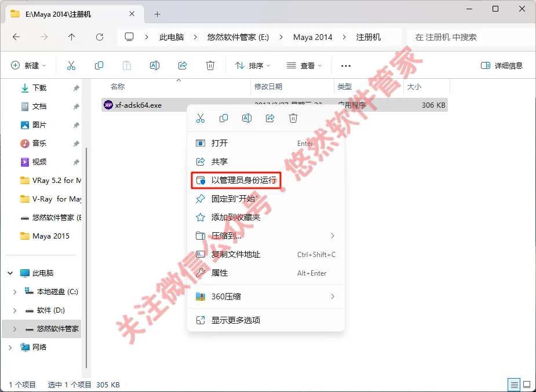Image resolution: width=536 pixels, height=392 pixels.
Task: Switch to the details list view icon
Action: click(515, 385)
